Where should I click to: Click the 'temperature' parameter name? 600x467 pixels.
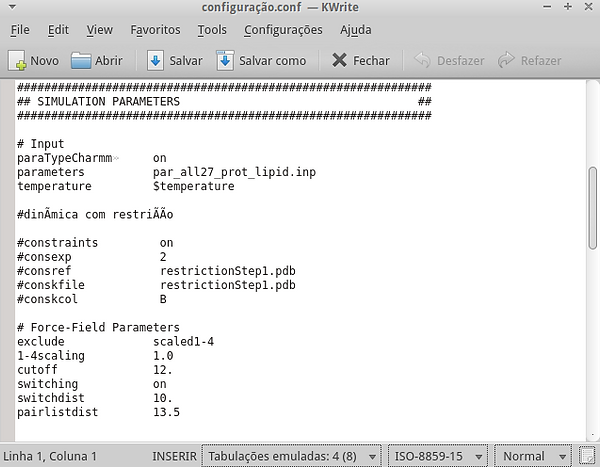point(54,186)
